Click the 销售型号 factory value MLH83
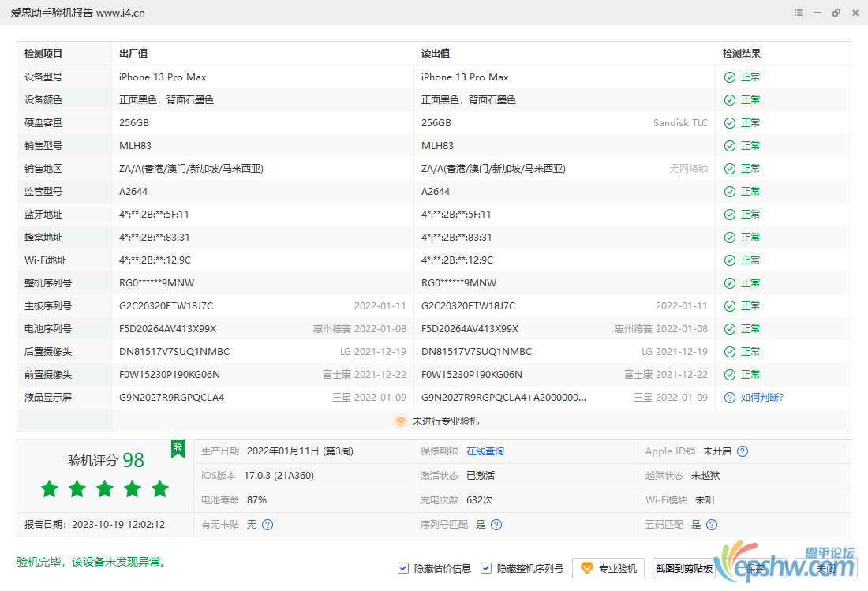The width and height of the screenshot is (868, 591). click(135, 145)
